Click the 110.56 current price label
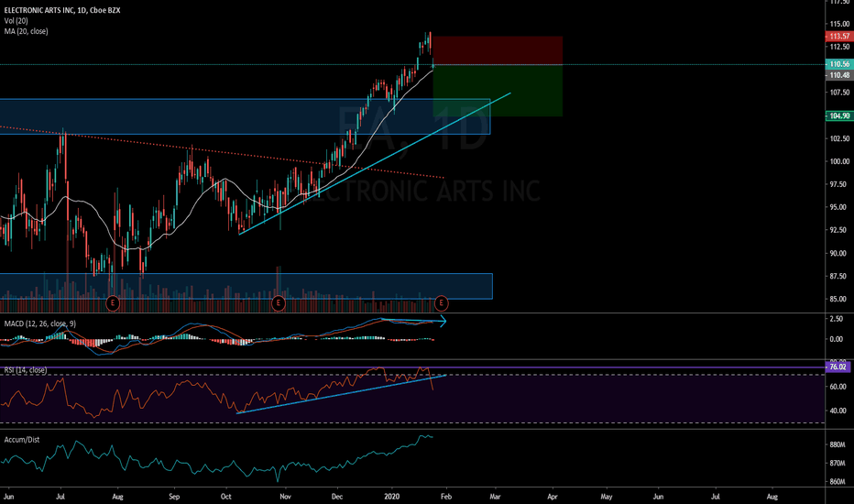The width and height of the screenshot is (854, 504). click(838, 64)
